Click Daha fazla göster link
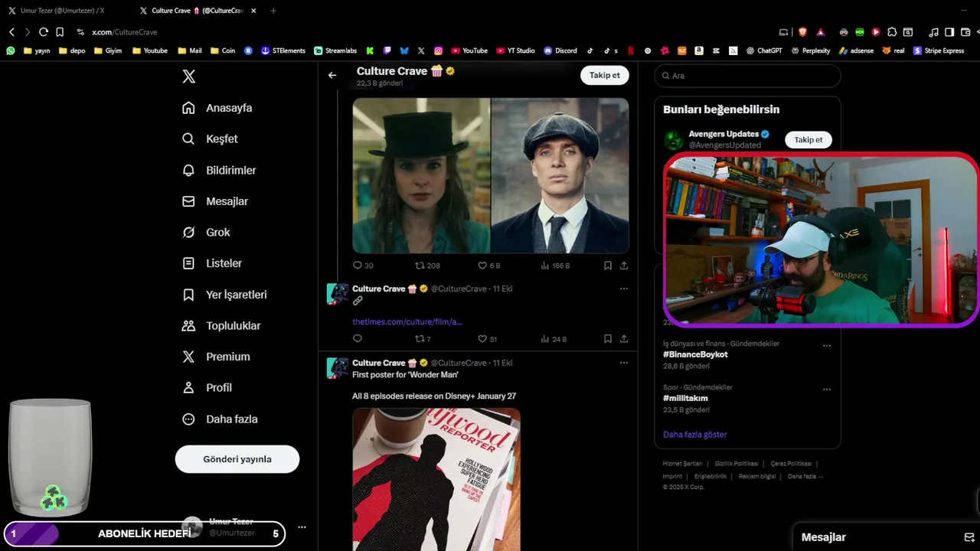 click(x=694, y=434)
